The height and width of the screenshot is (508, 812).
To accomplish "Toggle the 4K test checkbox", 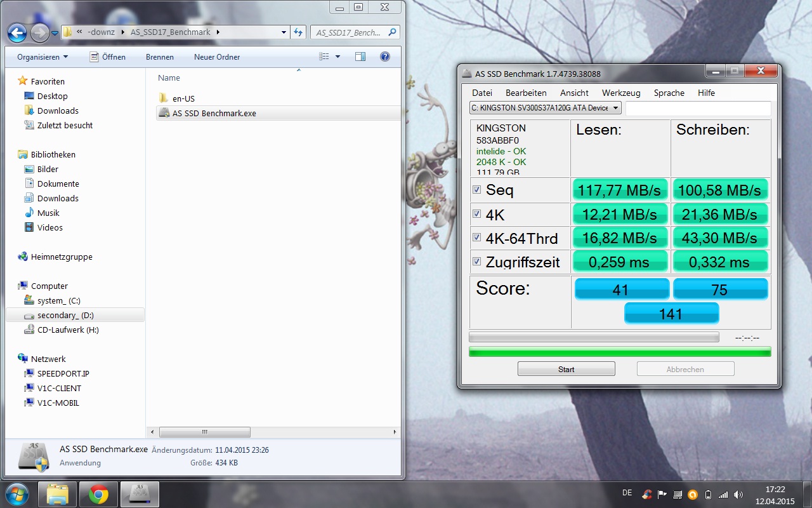I will (x=476, y=214).
